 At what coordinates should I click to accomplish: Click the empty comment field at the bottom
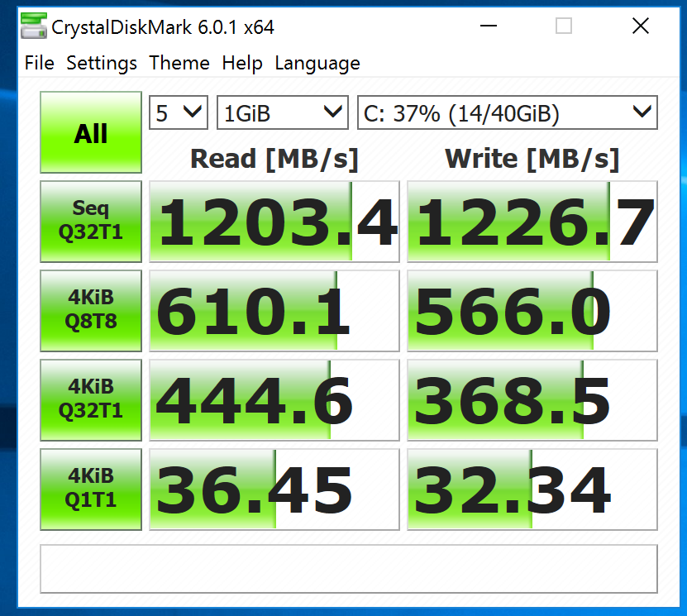(x=349, y=569)
